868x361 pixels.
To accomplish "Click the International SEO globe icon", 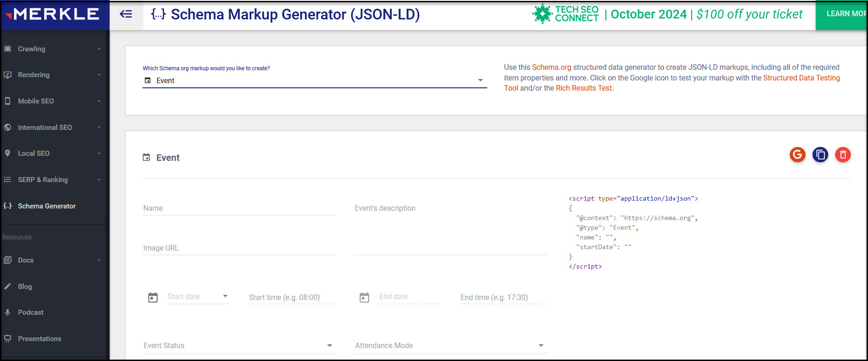I will click(x=8, y=127).
